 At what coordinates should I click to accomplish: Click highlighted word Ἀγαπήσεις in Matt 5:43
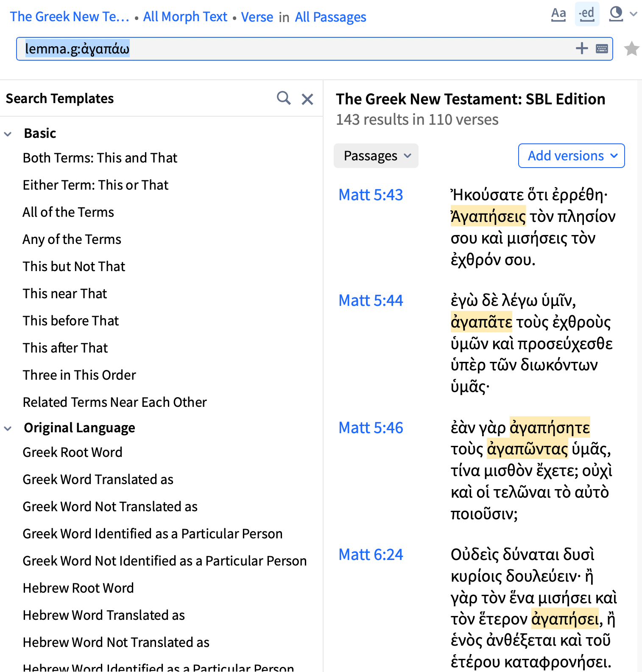[x=488, y=216]
